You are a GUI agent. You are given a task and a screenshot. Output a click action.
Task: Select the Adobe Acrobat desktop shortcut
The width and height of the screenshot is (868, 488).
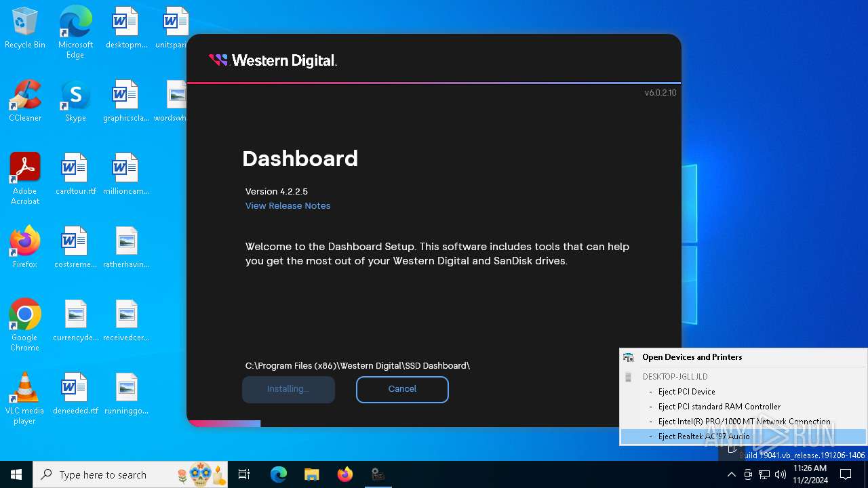click(25, 179)
